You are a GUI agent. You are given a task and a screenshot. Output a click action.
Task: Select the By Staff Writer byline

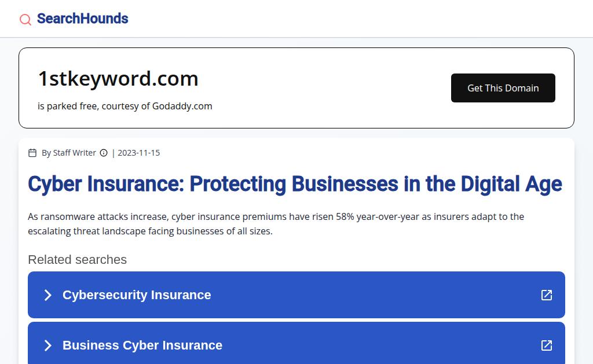coord(69,153)
